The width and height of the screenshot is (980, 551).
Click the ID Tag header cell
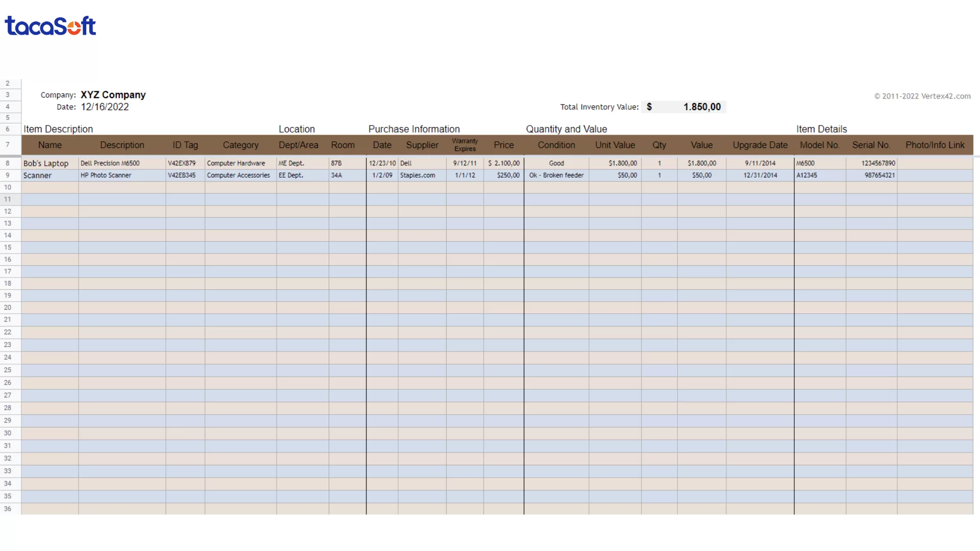[x=185, y=145]
